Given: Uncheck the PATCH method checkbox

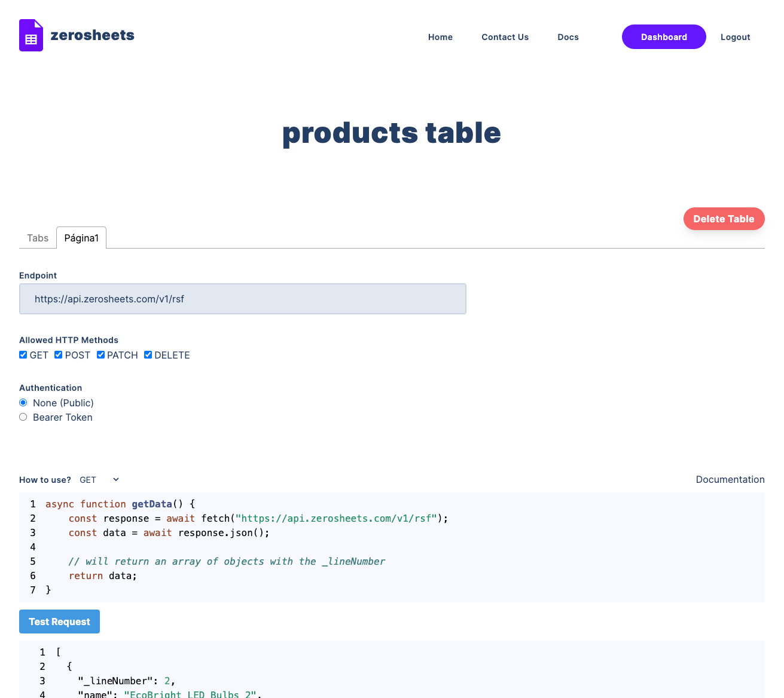Looking at the screenshot, I should click(100, 355).
